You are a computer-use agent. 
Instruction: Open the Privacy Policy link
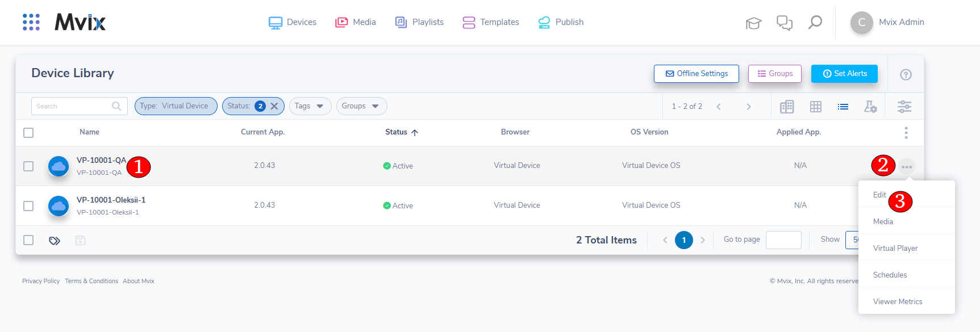[41, 281]
